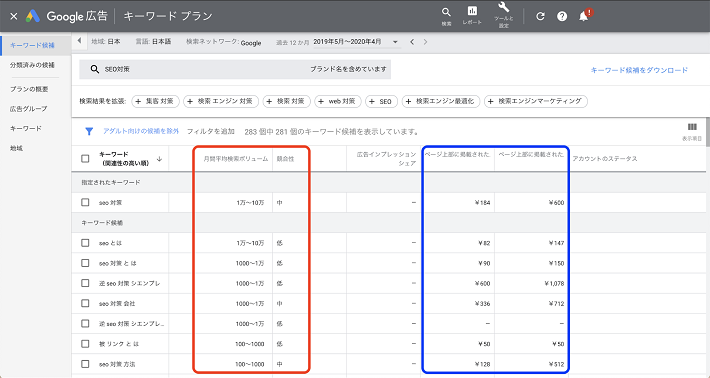Screen dimensions: 710x378
Task: Collapse the sidebar with the left triangle
Action: click(79, 41)
